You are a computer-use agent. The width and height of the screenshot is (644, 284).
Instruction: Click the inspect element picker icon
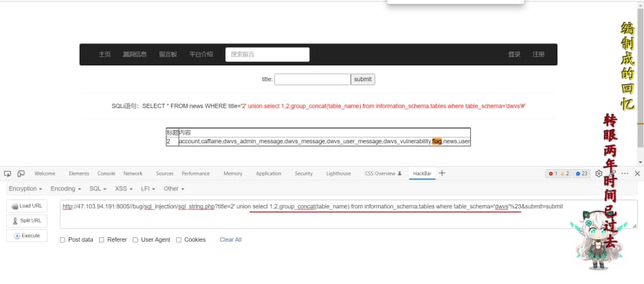tap(9, 173)
